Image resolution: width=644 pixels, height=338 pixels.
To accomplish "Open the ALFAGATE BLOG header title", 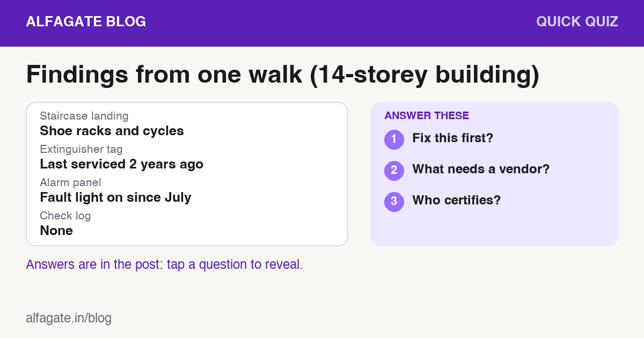I will [86, 21].
